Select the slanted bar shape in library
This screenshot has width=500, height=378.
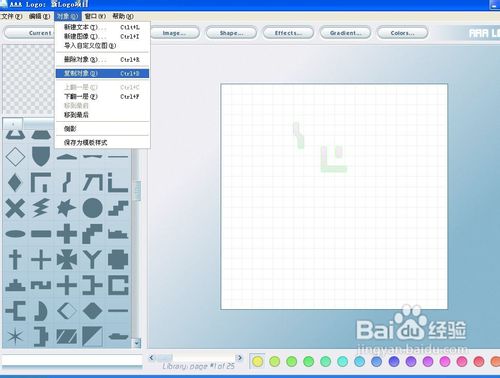(67, 182)
